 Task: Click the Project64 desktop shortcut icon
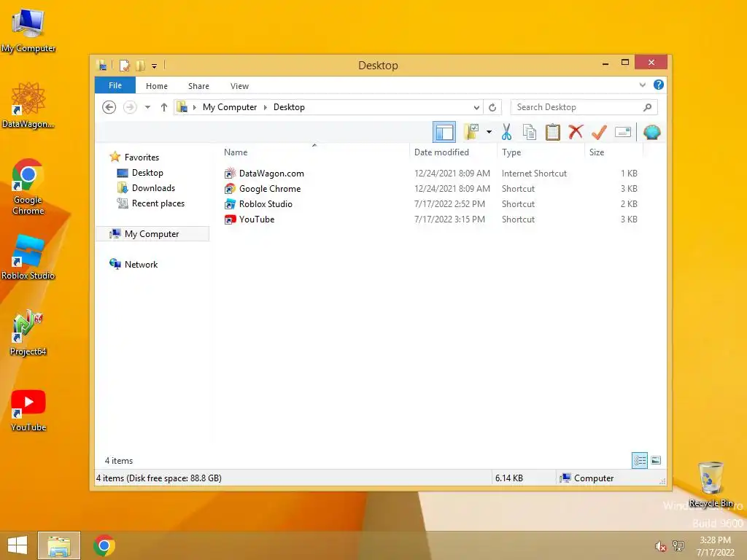28,332
